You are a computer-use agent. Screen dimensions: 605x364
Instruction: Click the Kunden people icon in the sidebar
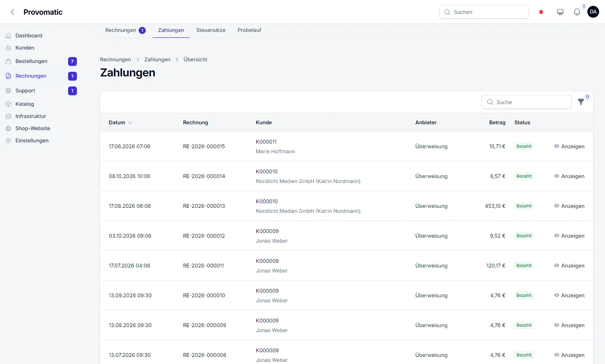8,48
